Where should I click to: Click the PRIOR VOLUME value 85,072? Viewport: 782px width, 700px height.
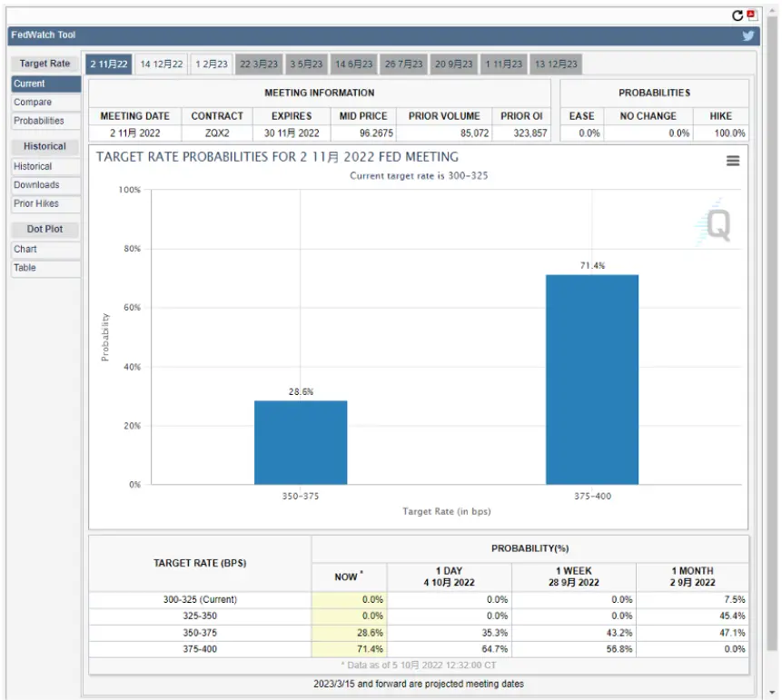pyautogui.click(x=474, y=133)
